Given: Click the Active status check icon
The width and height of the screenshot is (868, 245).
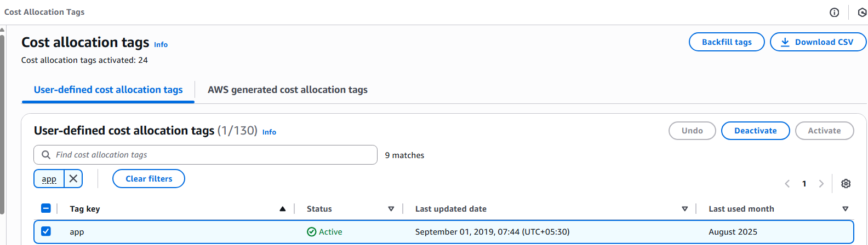Looking at the screenshot, I should pos(311,232).
